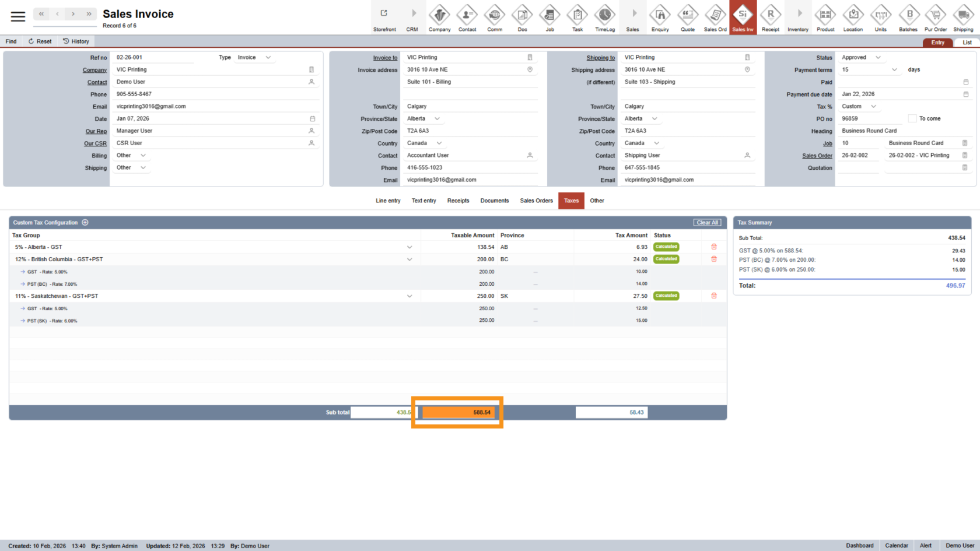980x551 pixels.
Task: Follow the Sales Order link label
Action: coord(817,156)
